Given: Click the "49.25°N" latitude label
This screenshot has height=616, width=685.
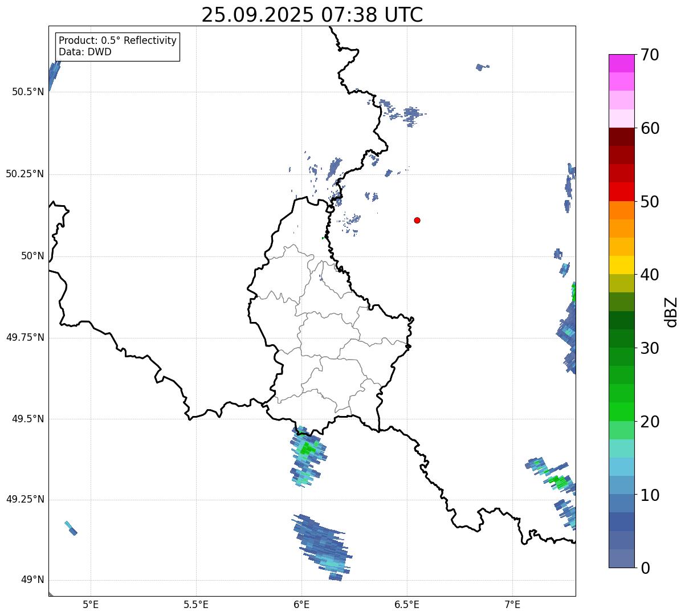Looking at the screenshot, I should click(x=25, y=500).
